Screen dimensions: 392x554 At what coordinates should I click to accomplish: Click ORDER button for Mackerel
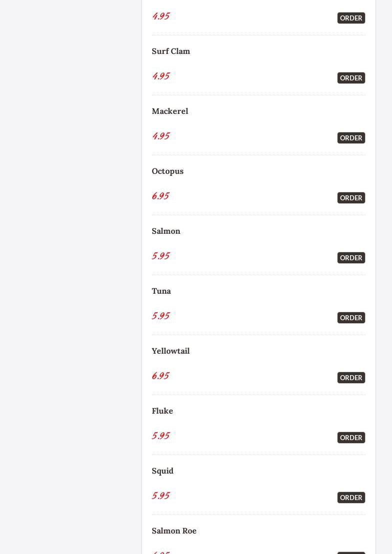tap(351, 138)
